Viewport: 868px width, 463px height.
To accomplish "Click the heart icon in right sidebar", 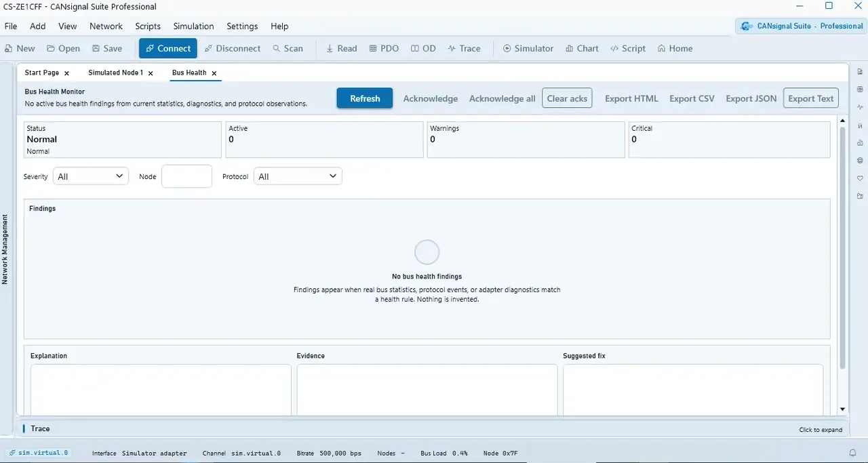I will click(860, 178).
